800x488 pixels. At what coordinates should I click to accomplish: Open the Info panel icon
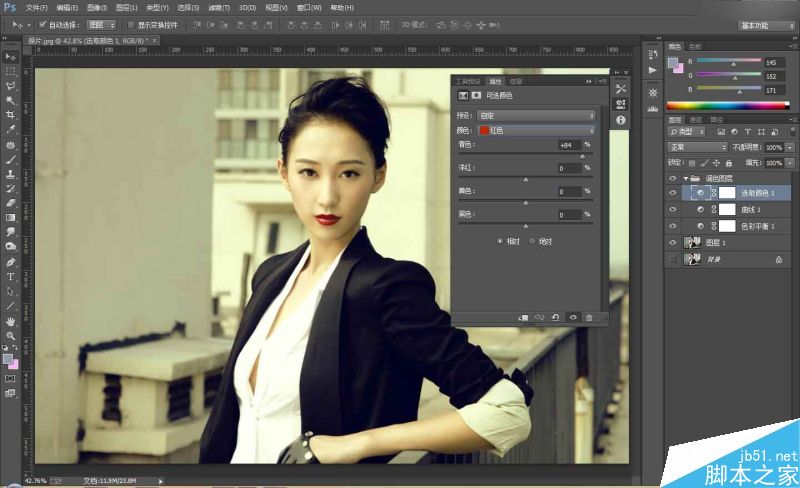tap(620, 120)
